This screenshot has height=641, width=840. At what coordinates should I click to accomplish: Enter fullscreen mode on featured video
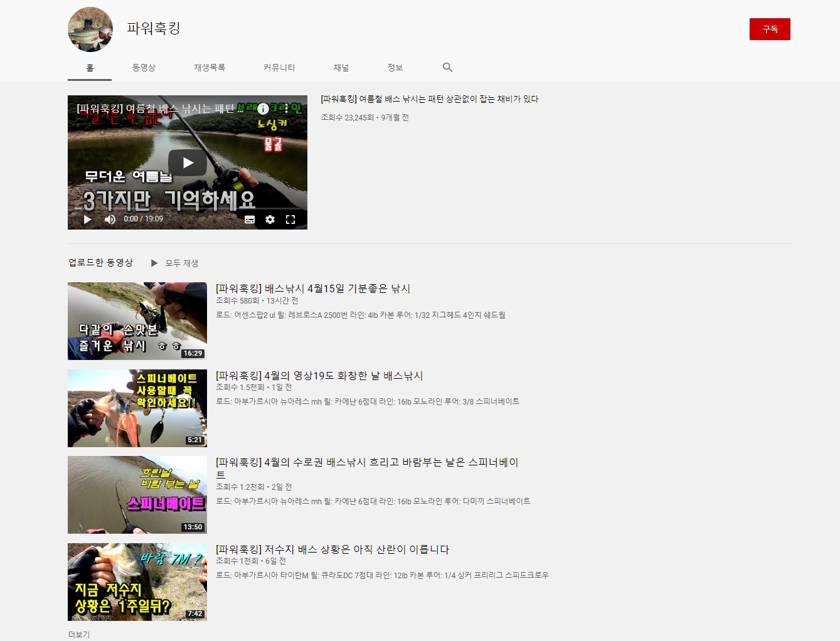(x=290, y=220)
